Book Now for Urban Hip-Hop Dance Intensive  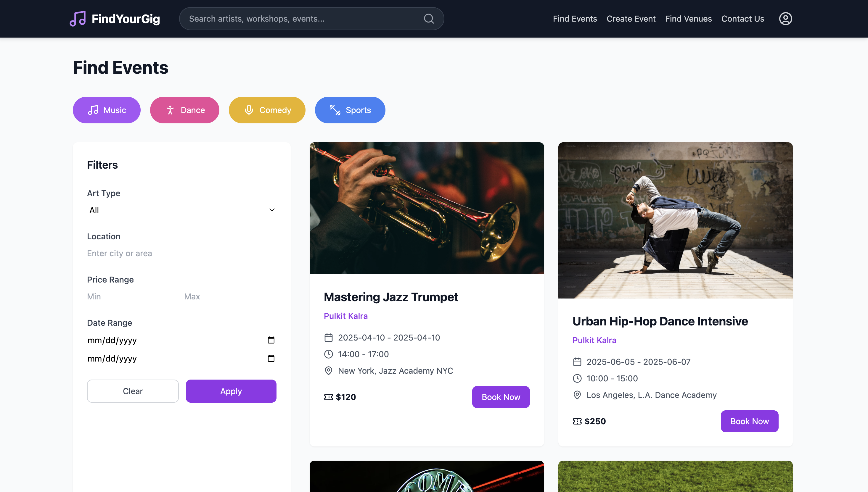[749, 421]
